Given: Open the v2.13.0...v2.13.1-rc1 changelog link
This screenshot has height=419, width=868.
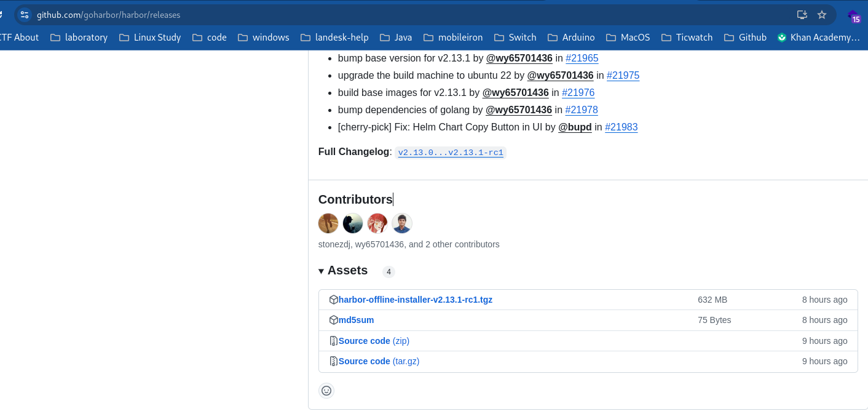Looking at the screenshot, I should pos(450,153).
